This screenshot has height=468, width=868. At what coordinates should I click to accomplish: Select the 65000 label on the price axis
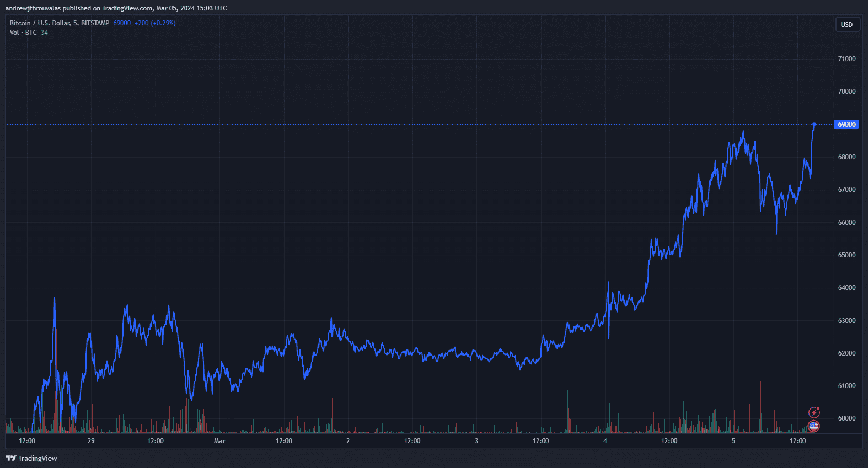click(846, 255)
